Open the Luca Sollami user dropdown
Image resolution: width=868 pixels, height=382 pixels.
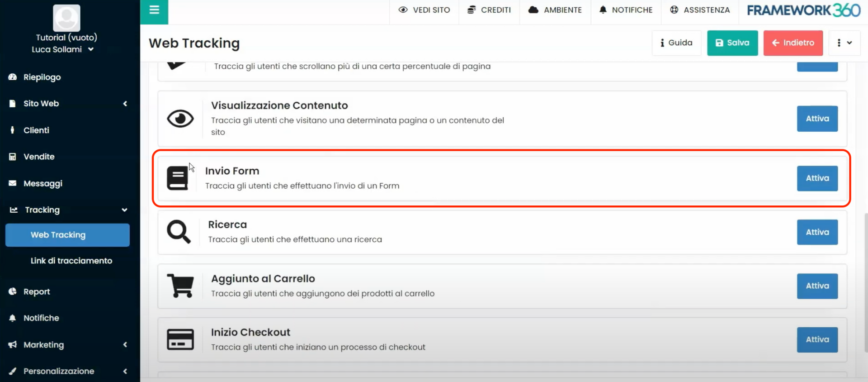tap(62, 49)
